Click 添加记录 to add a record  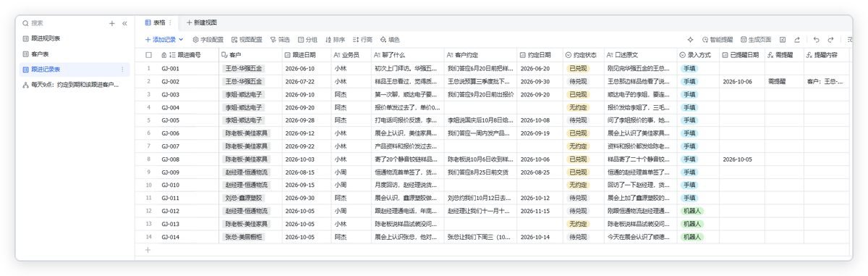pos(161,40)
